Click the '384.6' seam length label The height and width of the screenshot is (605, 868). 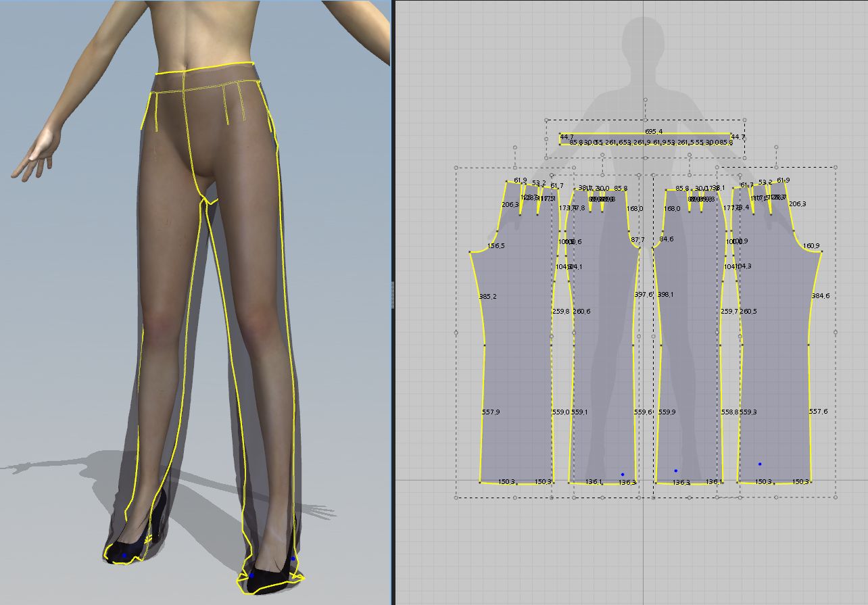(821, 296)
